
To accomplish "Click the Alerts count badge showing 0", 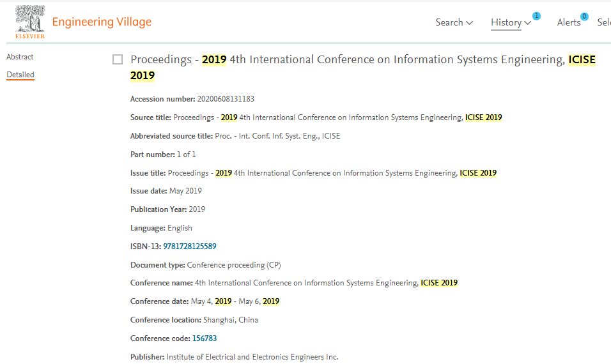I will [584, 17].
